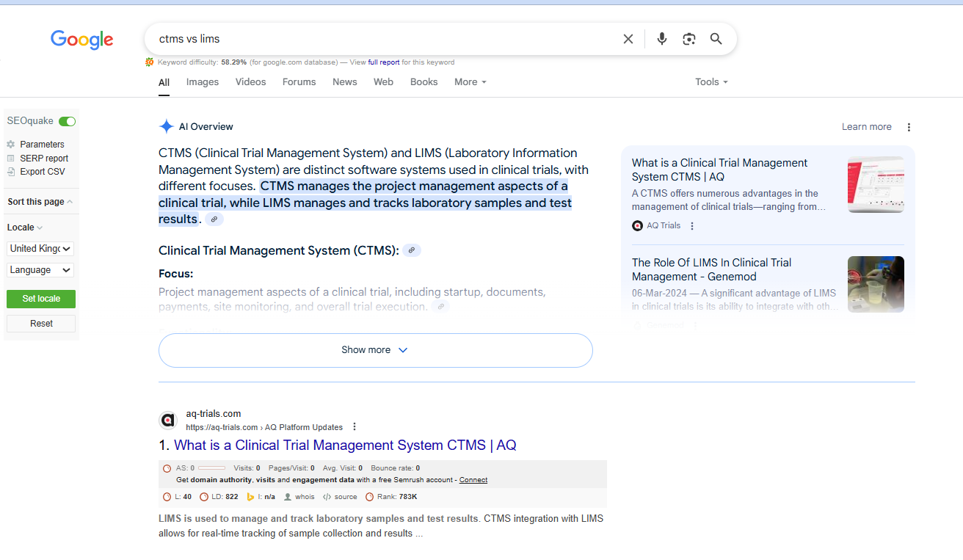This screenshot has height=560, width=963.
Task: Clear the search box with X
Action: pos(628,39)
